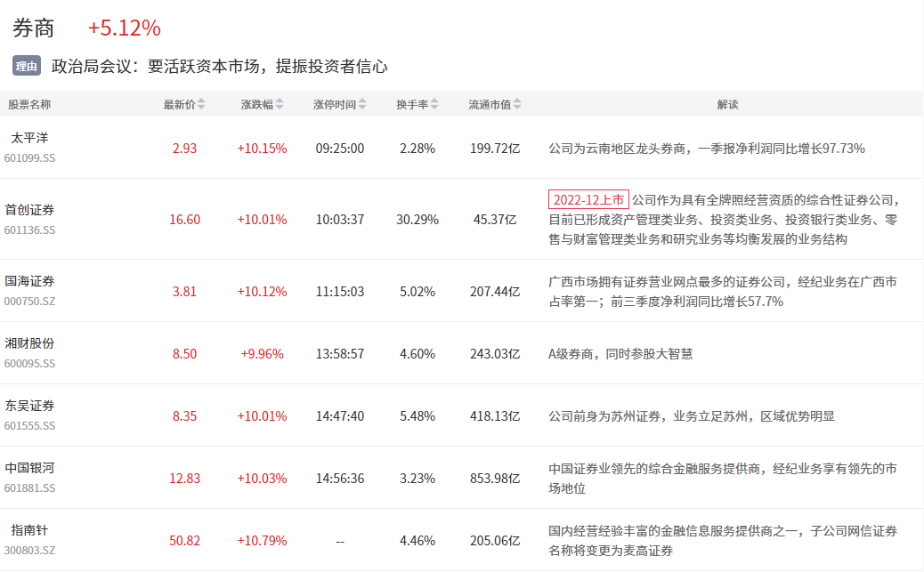Click +10.03% change for 中国银河
The image size is (924, 572).
pos(263,479)
